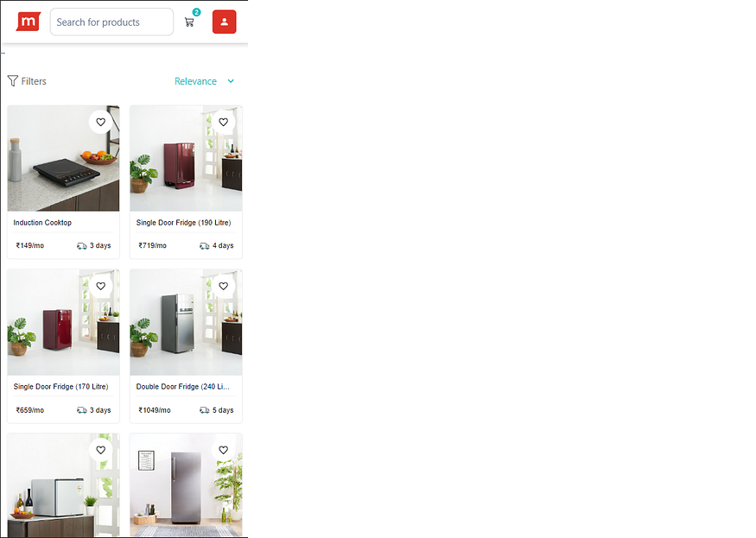Click the red m logo
756x538 pixels.
tap(29, 22)
